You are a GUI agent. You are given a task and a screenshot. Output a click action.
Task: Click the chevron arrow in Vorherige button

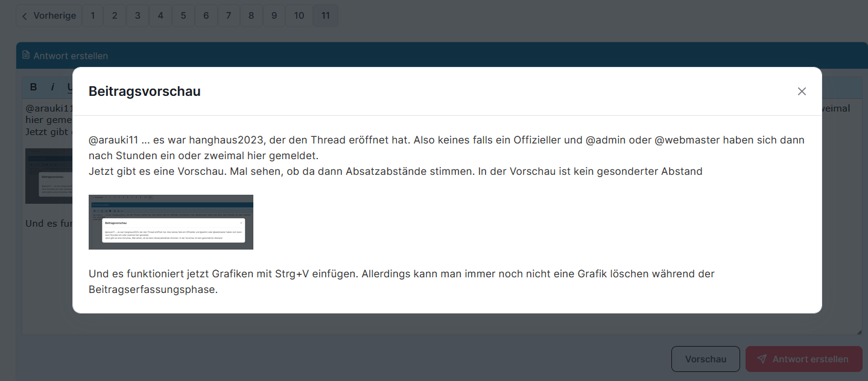coord(25,16)
